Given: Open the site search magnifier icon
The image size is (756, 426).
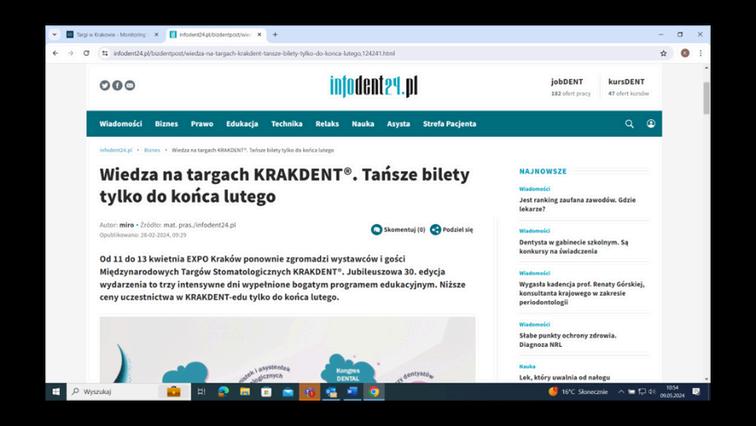Looking at the screenshot, I should point(629,124).
